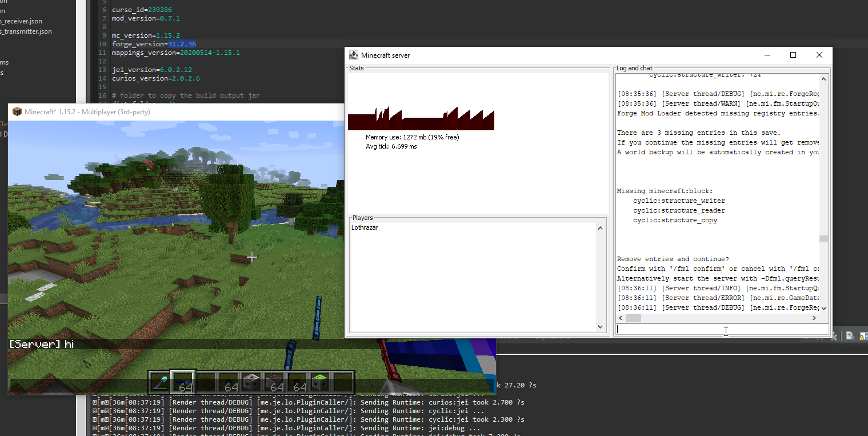Click the horizontal scrollbar beneath the server log
This screenshot has height=436, width=868.
633,318
